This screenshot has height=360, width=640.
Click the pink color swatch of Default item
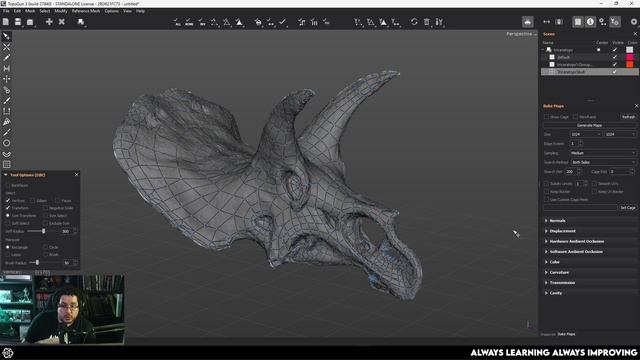[630, 57]
